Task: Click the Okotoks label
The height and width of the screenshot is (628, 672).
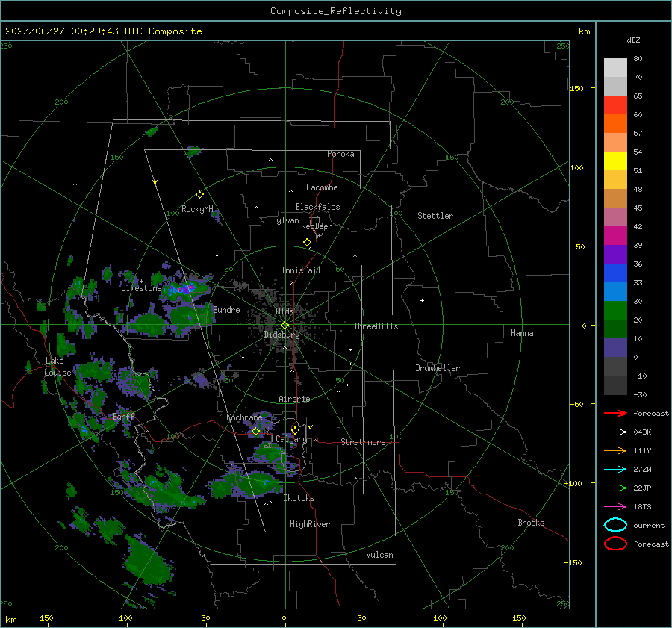Action: click(299, 498)
